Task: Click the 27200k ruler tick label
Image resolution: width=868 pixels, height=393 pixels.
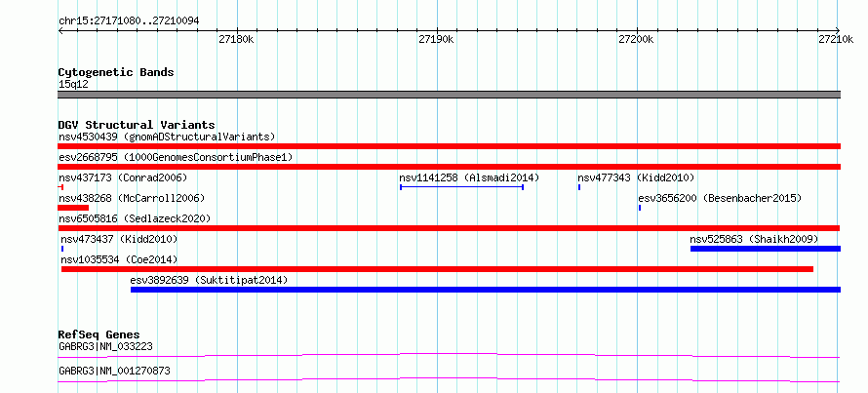Action: pos(637,39)
